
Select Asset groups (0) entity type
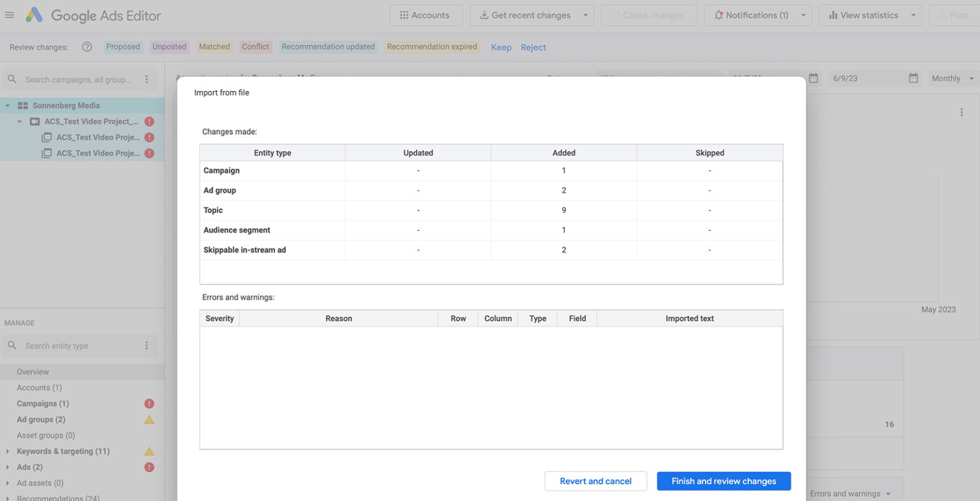point(46,436)
